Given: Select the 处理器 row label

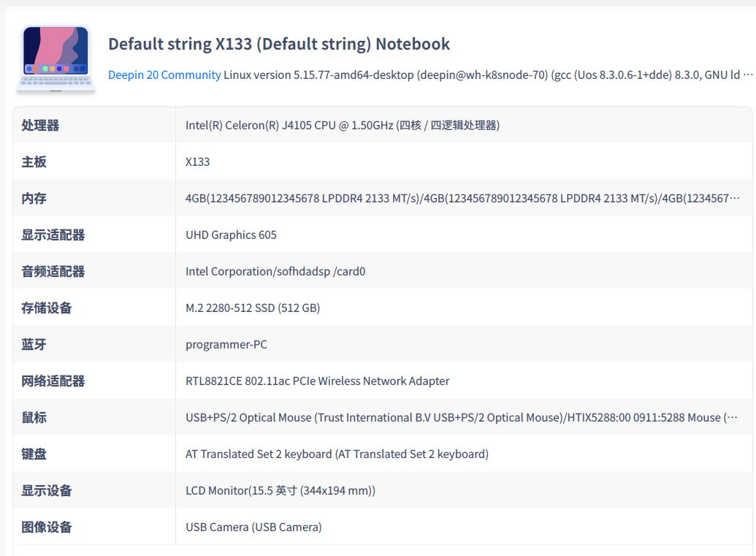Looking at the screenshot, I should tap(40, 126).
